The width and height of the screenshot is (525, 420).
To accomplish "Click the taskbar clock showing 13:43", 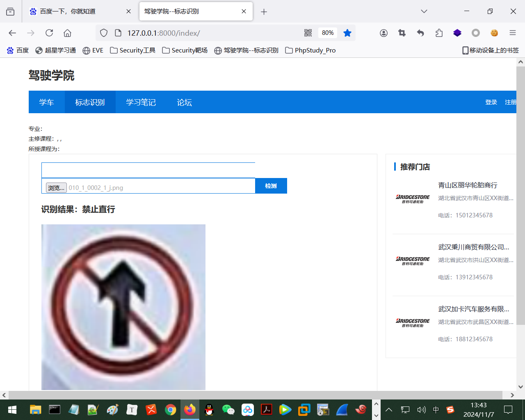I will 479,410.
